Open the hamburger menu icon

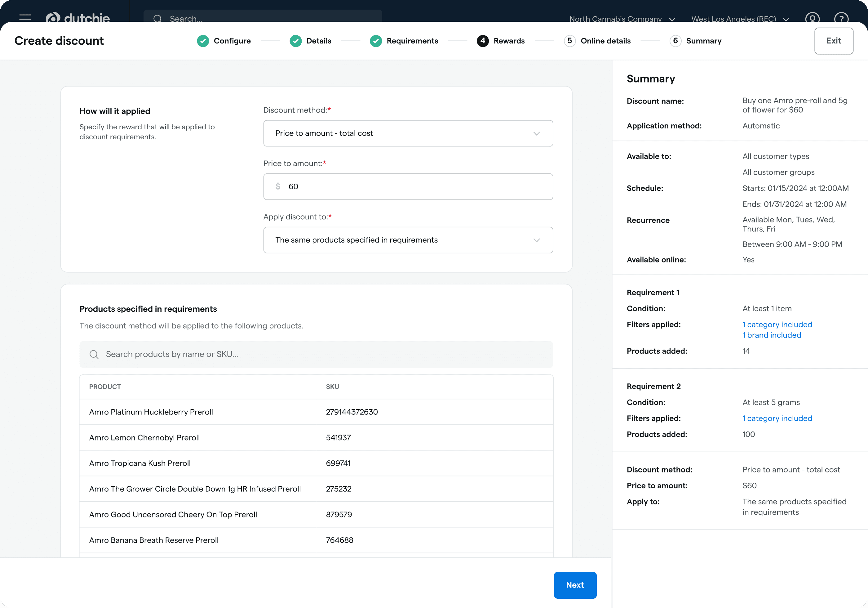(x=25, y=18)
